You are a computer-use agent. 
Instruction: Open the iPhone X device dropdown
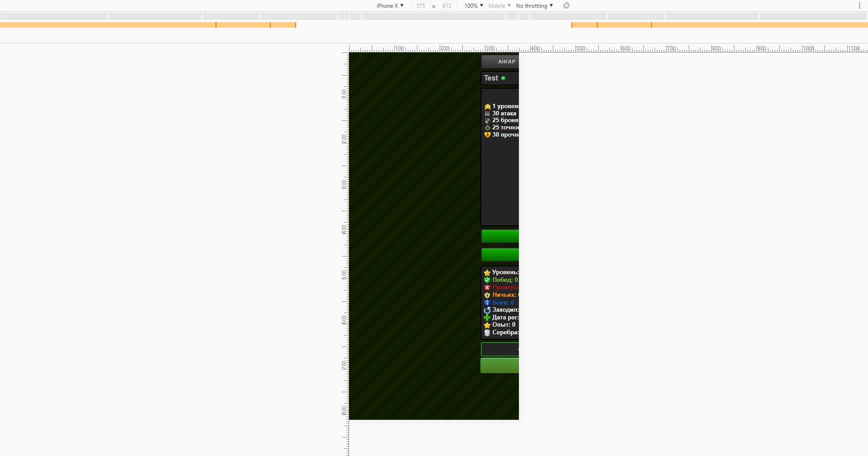pos(389,5)
